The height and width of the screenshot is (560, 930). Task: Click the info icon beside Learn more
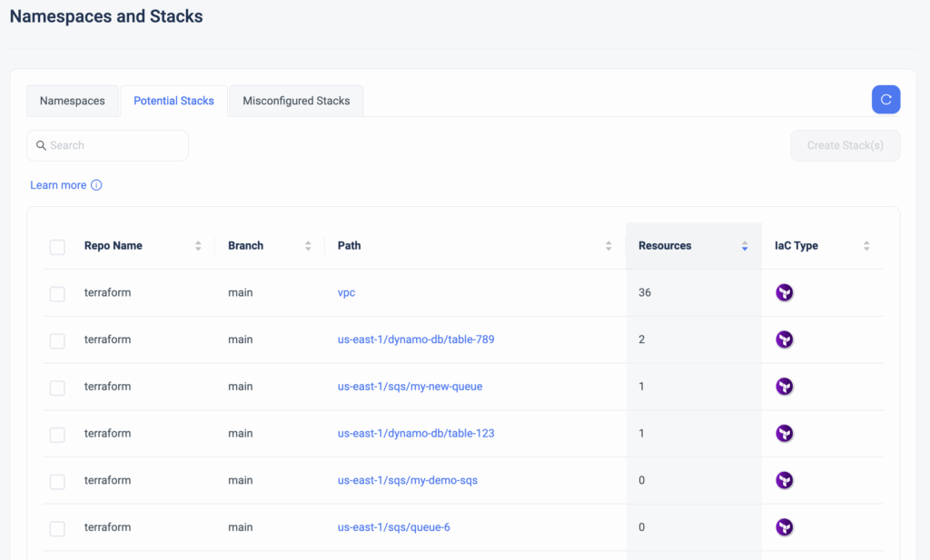pyautogui.click(x=96, y=185)
